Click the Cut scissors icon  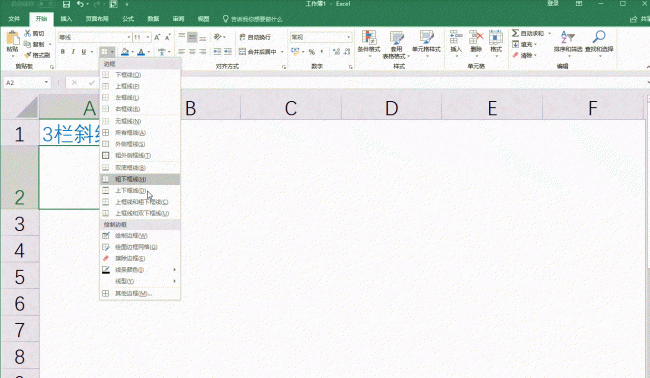click(x=28, y=33)
